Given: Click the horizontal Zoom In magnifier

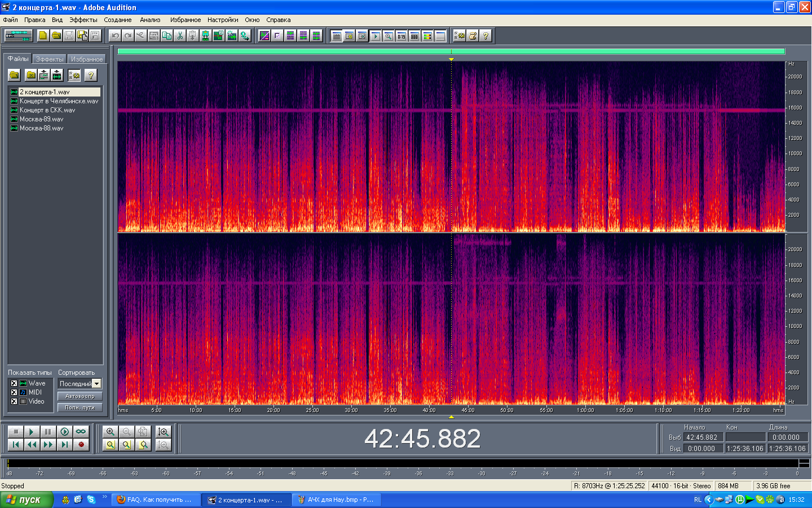Looking at the screenshot, I should tap(111, 432).
